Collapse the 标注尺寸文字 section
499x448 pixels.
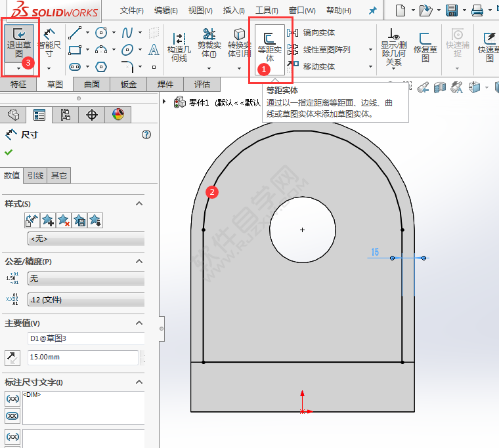click(139, 382)
